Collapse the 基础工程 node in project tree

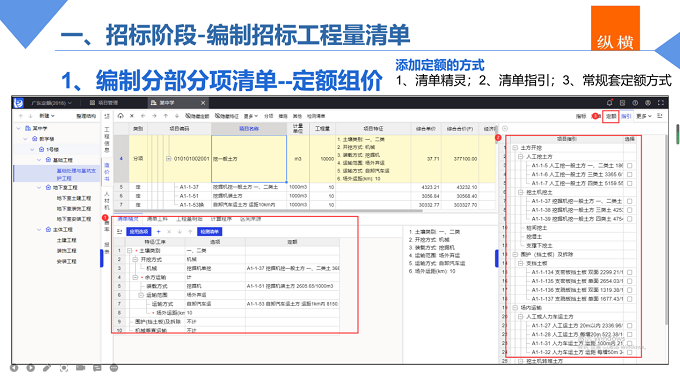pyautogui.click(x=39, y=160)
